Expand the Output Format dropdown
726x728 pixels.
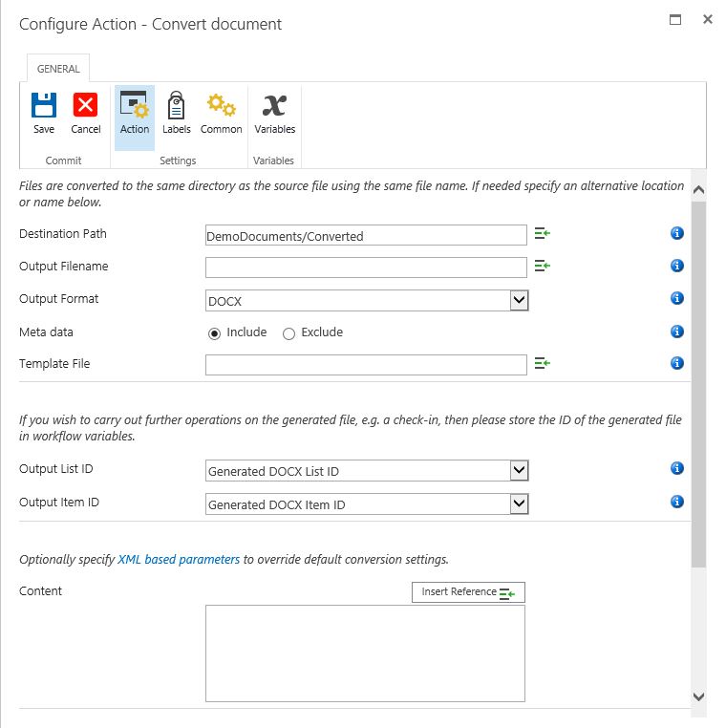519,300
